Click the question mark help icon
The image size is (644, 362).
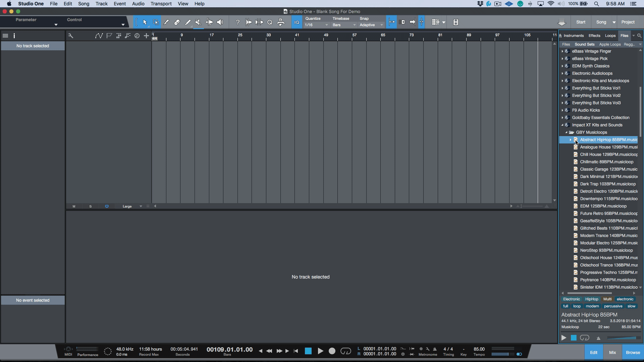[x=237, y=22]
